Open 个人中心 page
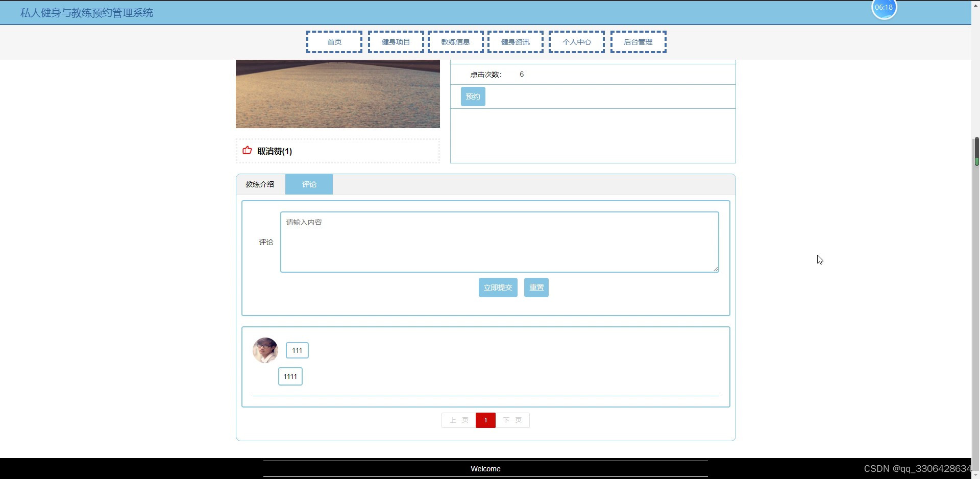The height and width of the screenshot is (479, 980). click(577, 42)
